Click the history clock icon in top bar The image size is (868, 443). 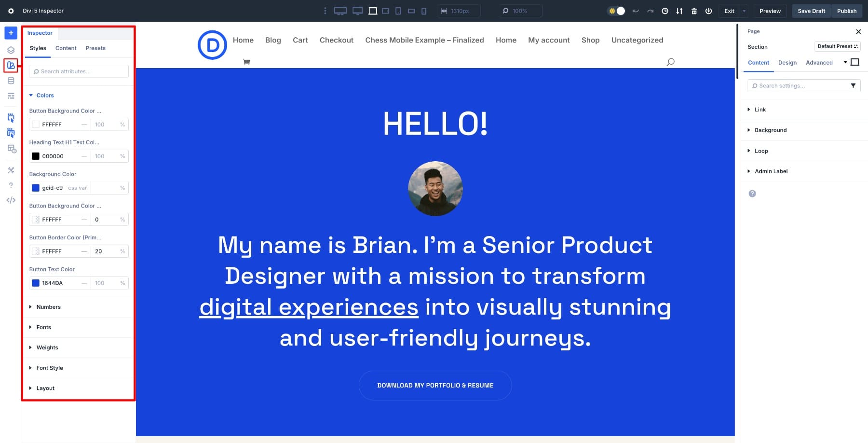[665, 11]
